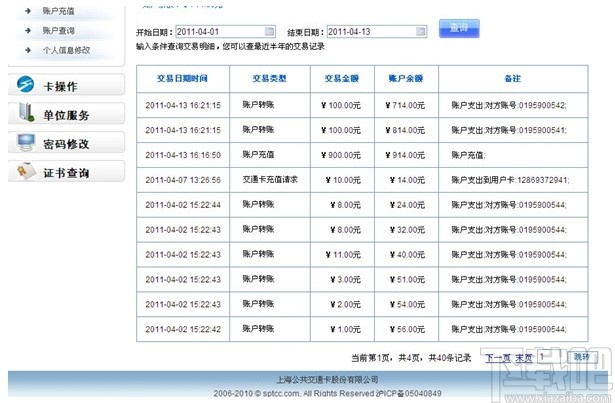
Task: Click the 密码修改 monitor icon
Action: (26, 142)
